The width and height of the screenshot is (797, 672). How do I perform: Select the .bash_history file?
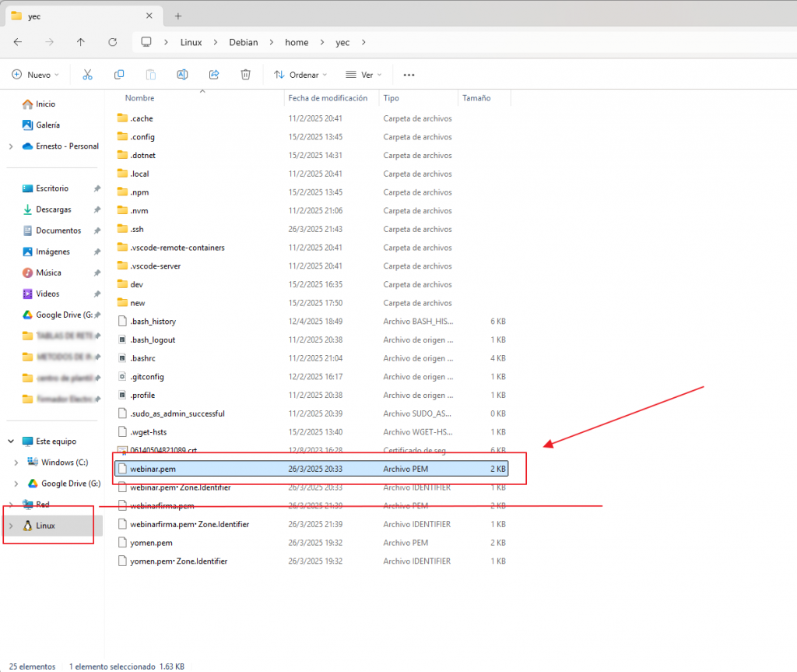[311, 322]
